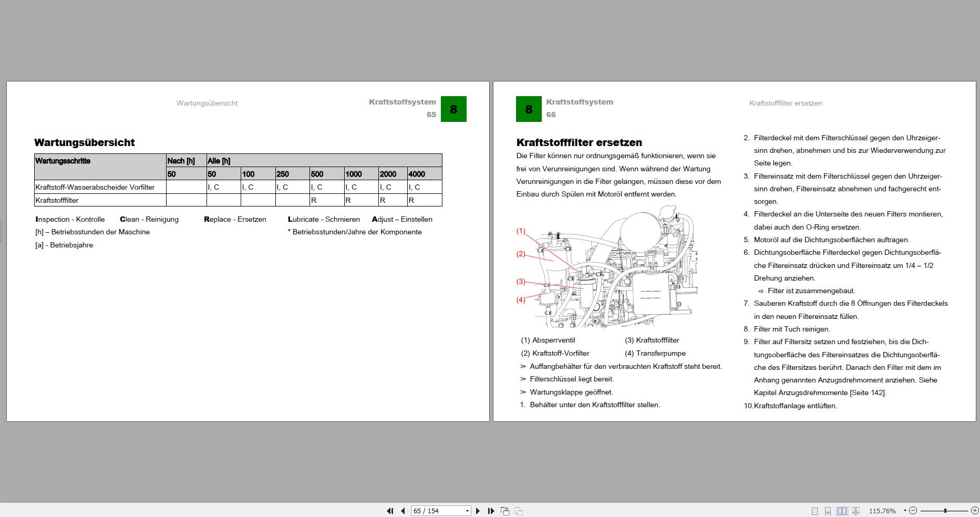Viewport: 980px width, 517px height.
Task: Switch to single page view
Action: pos(814,511)
